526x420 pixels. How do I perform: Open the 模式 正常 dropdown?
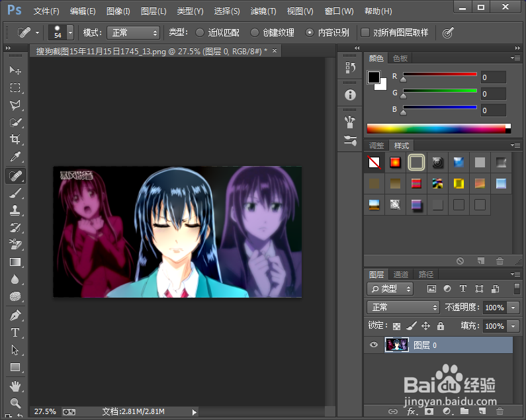pyautogui.click(x=133, y=33)
